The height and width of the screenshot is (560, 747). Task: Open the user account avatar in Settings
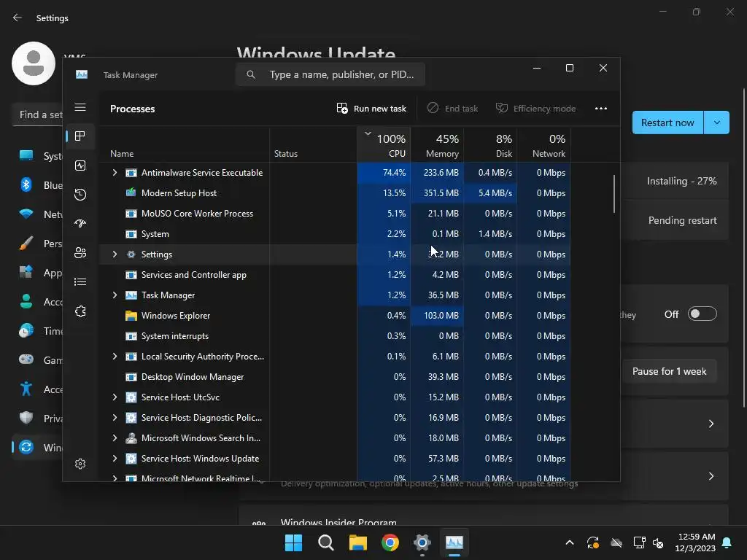34,63
